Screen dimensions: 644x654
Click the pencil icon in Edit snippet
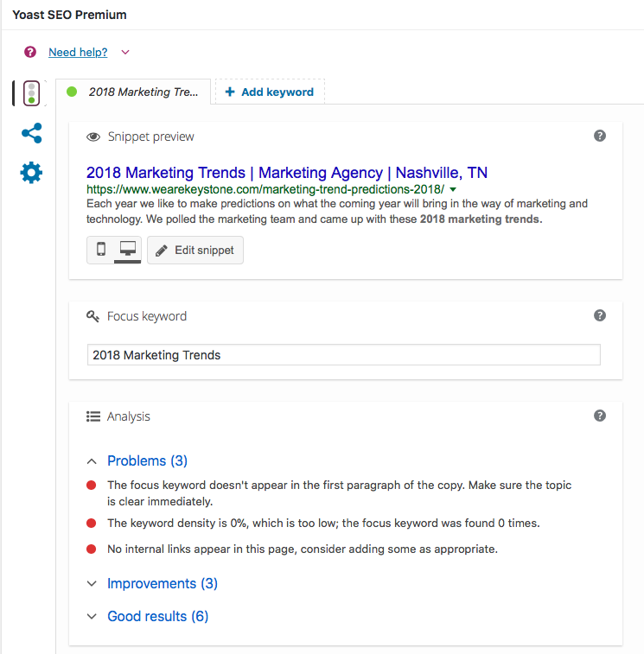(162, 251)
